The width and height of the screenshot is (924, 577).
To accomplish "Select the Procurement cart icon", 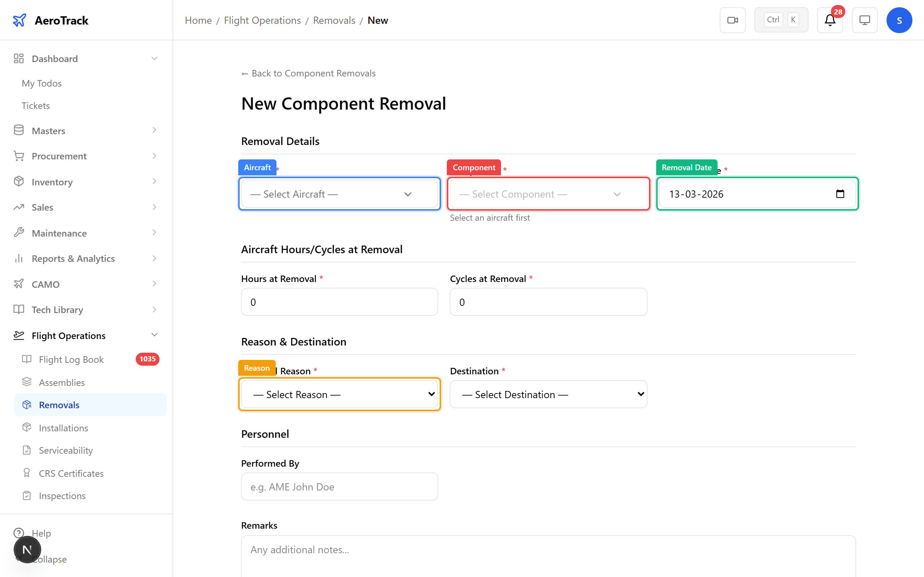I will tap(19, 156).
